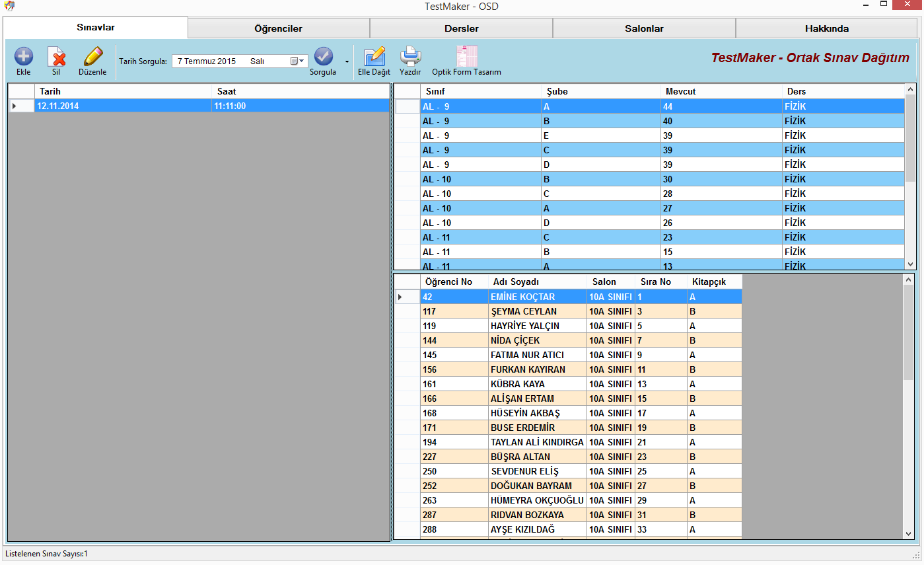The width and height of the screenshot is (924, 565).
Task: Expand the Sorgula dropdown arrow
Action: point(347,61)
